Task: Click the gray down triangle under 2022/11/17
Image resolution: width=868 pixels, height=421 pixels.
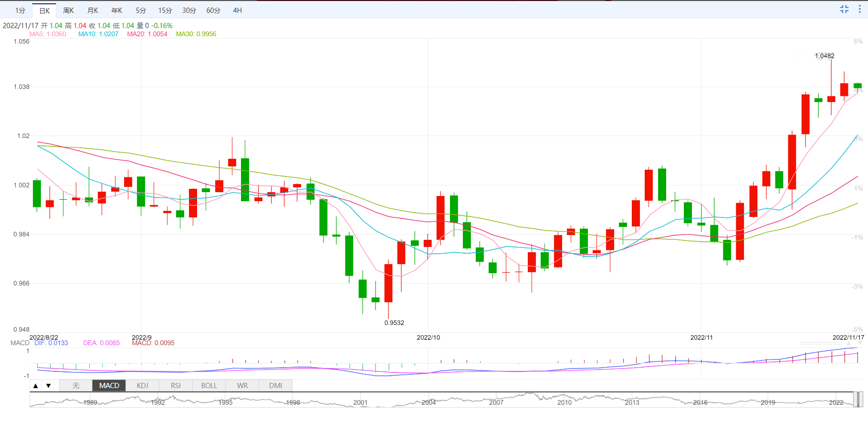Action: point(860,343)
